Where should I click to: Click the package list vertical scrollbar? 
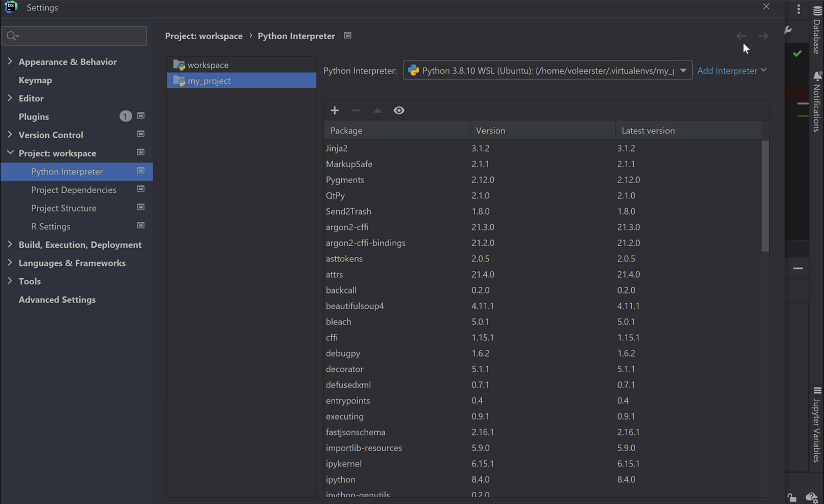coord(765,196)
